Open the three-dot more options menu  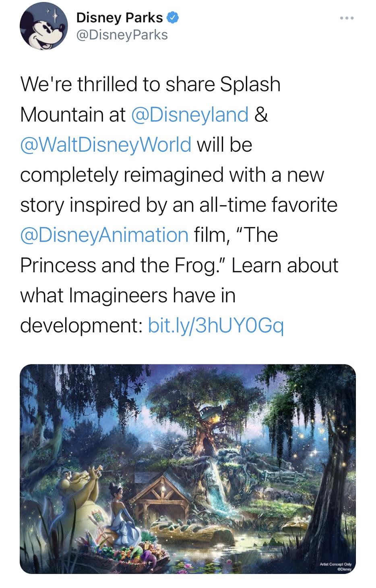click(347, 18)
